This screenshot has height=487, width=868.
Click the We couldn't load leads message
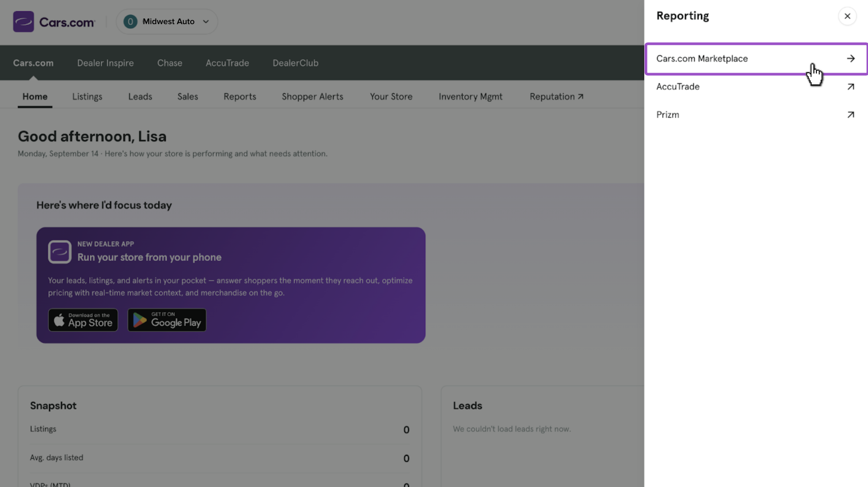click(512, 429)
